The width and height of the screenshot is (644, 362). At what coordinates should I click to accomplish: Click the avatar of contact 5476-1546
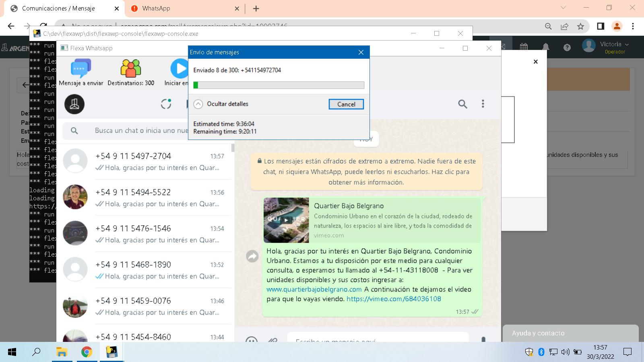[x=75, y=233]
